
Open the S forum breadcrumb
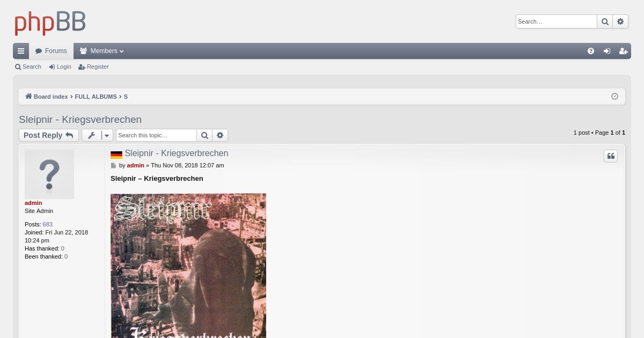coord(126,97)
